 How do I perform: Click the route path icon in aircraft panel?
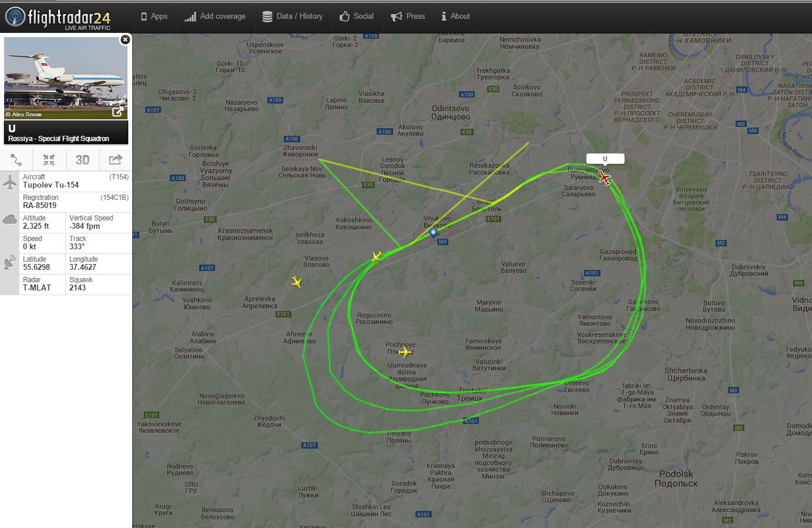click(16, 159)
